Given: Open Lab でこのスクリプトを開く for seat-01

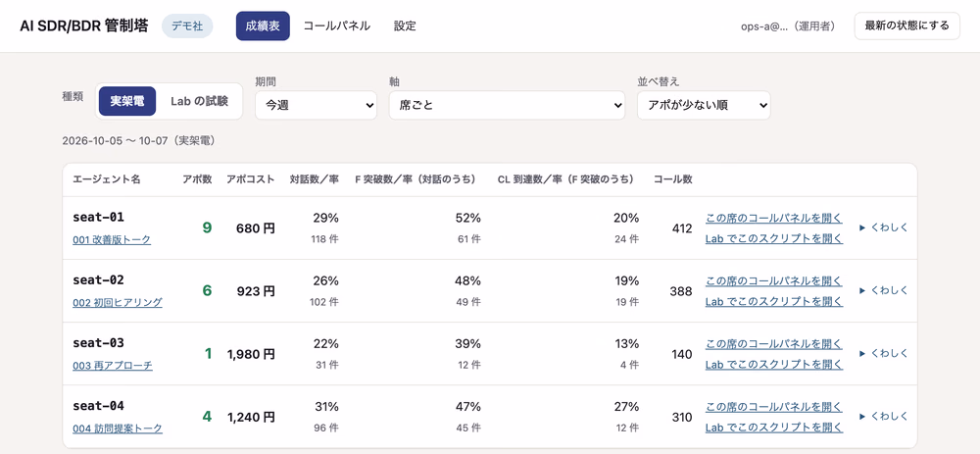Looking at the screenshot, I should (x=774, y=238).
